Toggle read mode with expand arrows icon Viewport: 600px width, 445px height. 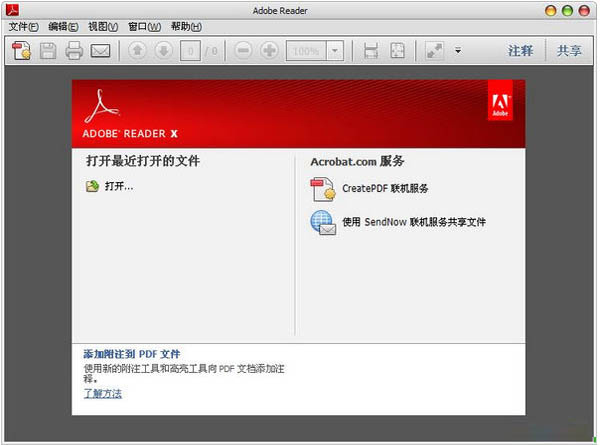[x=435, y=50]
